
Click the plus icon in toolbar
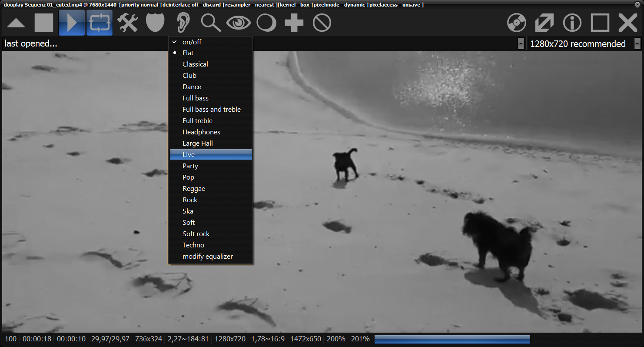click(x=294, y=23)
